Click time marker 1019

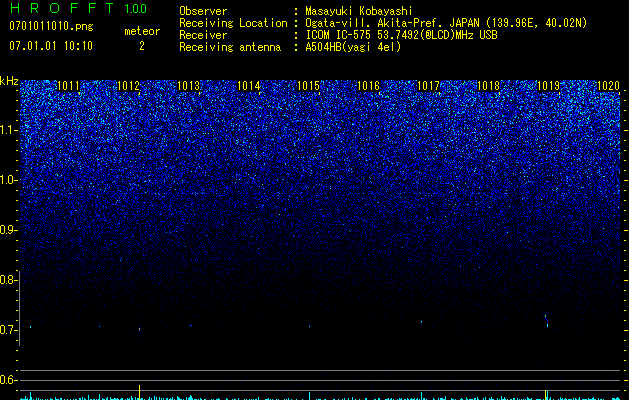[548, 85]
